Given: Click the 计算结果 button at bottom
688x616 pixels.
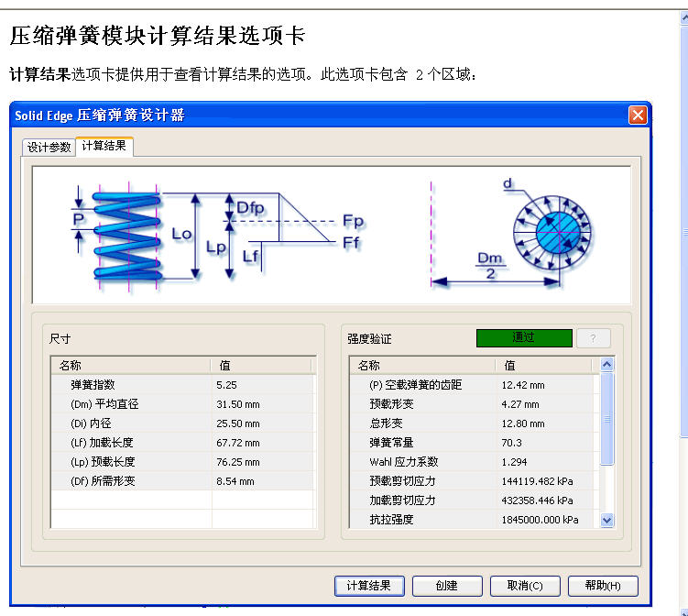Looking at the screenshot, I should coord(369,586).
